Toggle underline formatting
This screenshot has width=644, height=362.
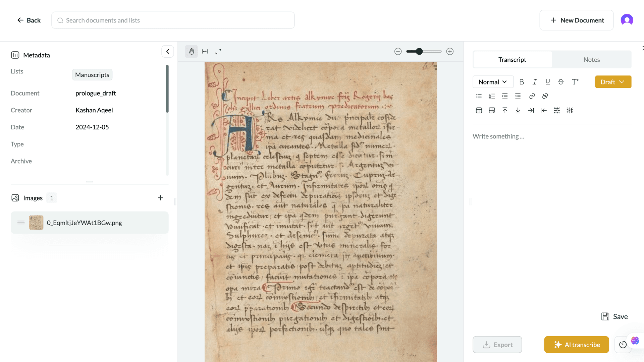click(x=548, y=82)
